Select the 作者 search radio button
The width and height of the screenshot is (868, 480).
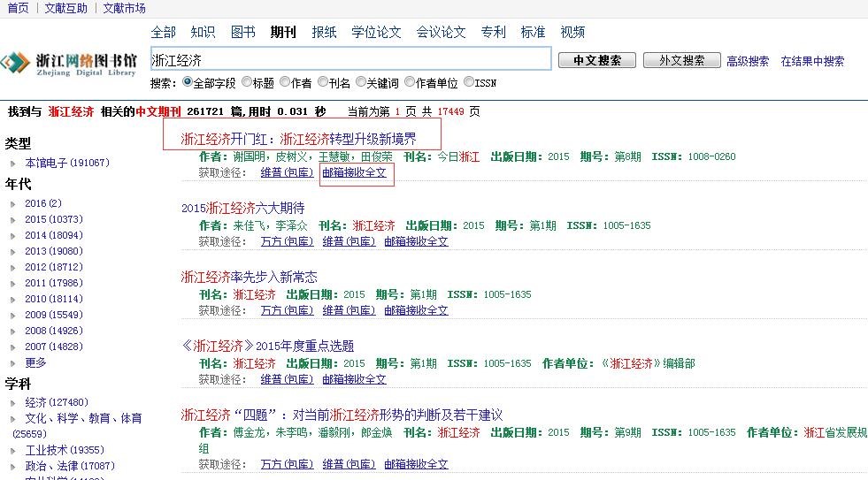(x=285, y=82)
